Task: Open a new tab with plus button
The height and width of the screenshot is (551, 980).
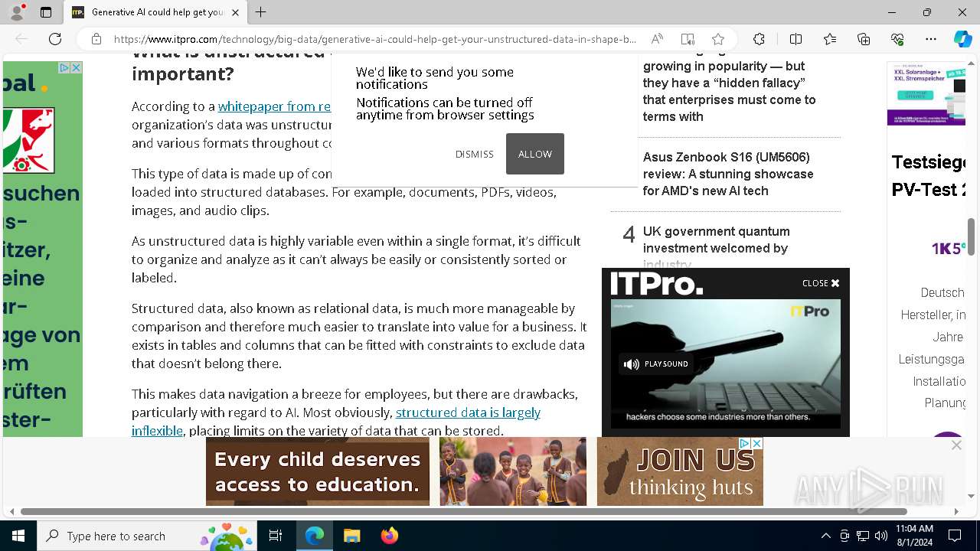Action: pyautogui.click(x=261, y=12)
